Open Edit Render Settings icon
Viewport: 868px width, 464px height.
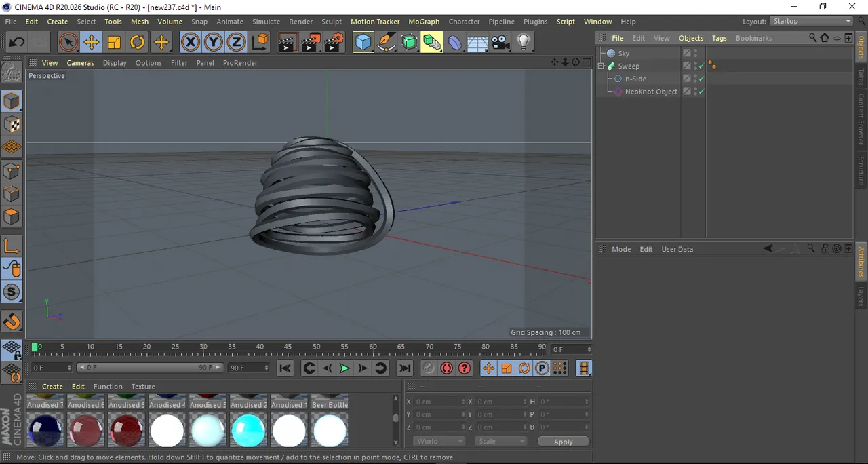(334, 43)
